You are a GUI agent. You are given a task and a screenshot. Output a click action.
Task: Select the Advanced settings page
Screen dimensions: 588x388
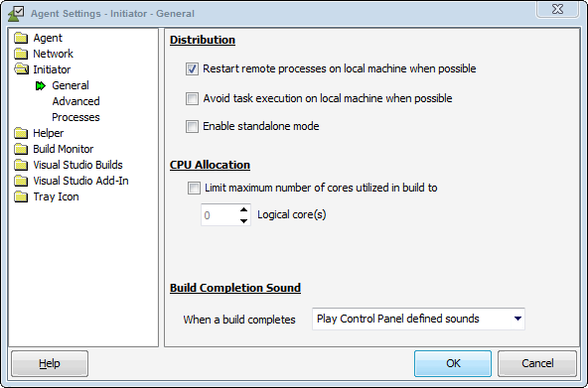point(75,101)
